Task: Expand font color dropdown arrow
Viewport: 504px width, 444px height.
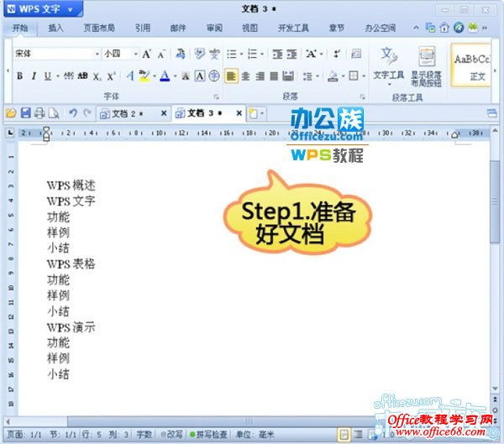Action: (x=176, y=76)
